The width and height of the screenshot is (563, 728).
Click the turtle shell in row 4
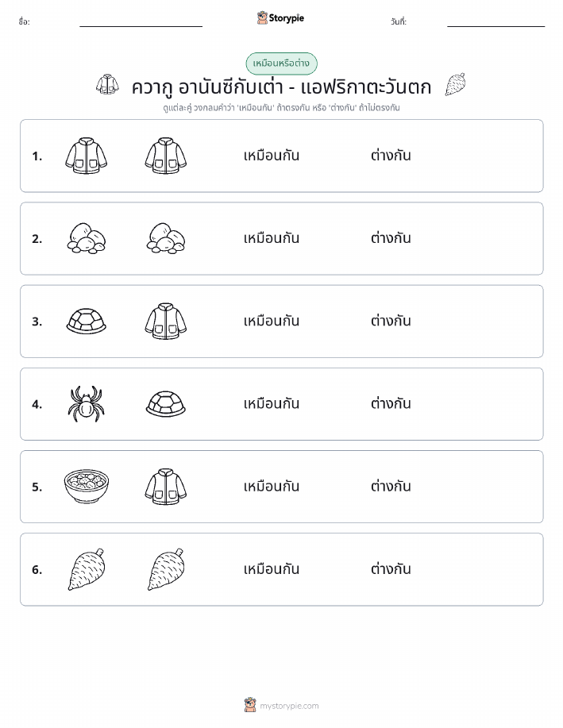[x=166, y=404]
